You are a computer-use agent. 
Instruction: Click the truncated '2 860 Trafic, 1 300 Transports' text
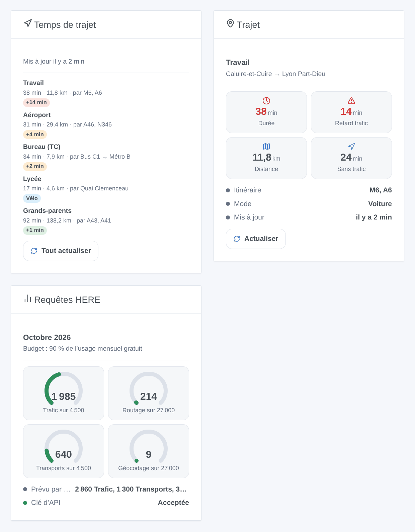pos(131,489)
